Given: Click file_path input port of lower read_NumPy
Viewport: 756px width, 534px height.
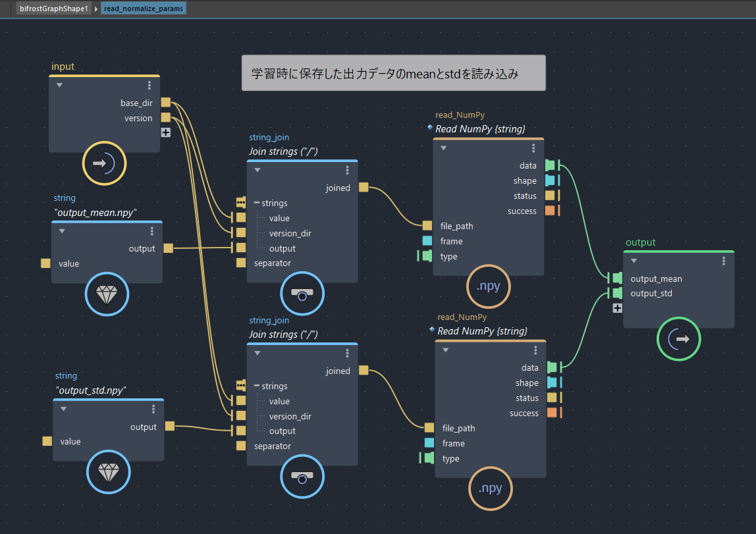Looking at the screenshot, I should click(429, 427).
